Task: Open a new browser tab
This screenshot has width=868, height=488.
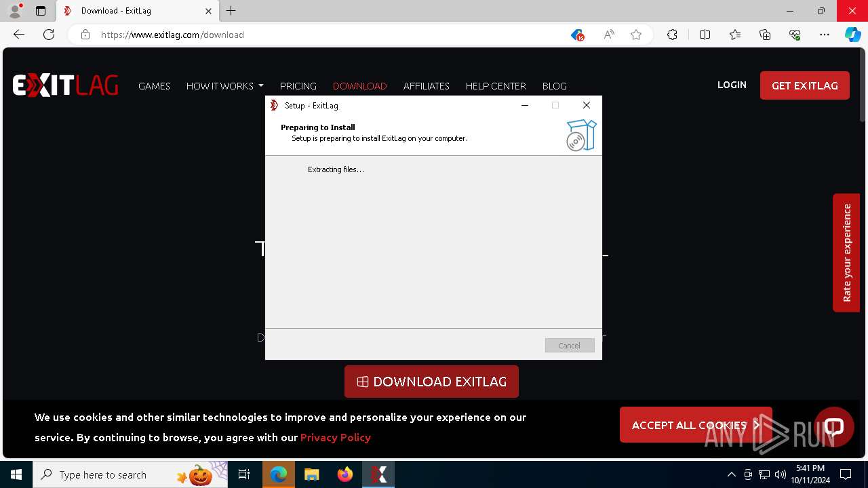Action: pos(231,11)
